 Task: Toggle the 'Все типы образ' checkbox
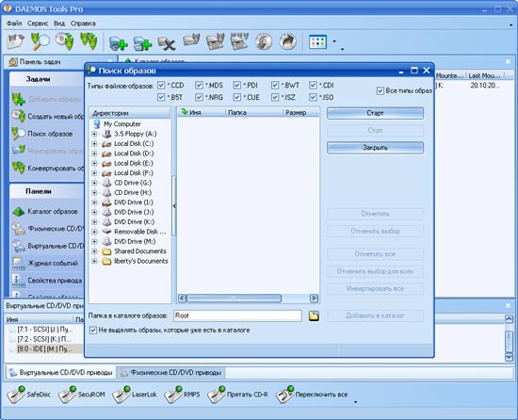pos(380,90)
